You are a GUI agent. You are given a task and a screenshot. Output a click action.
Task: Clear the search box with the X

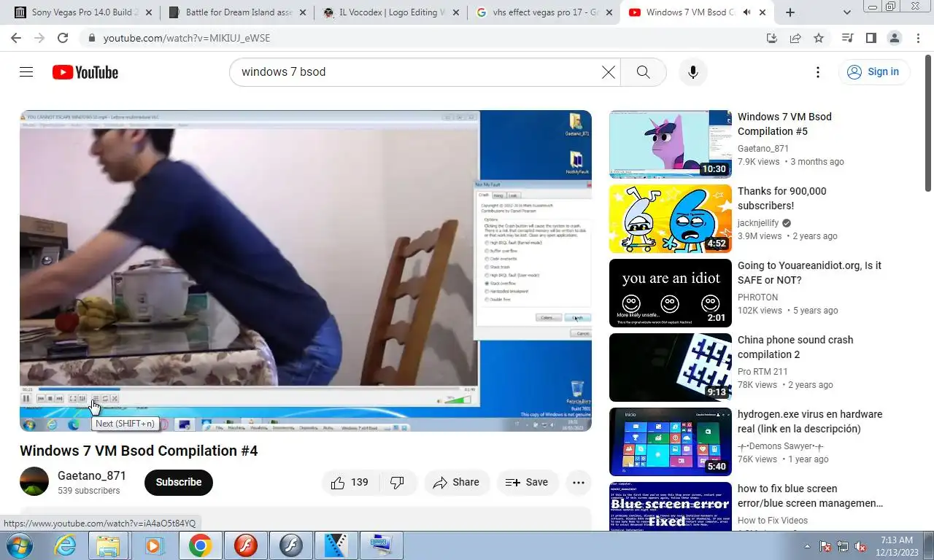point(609,71)
